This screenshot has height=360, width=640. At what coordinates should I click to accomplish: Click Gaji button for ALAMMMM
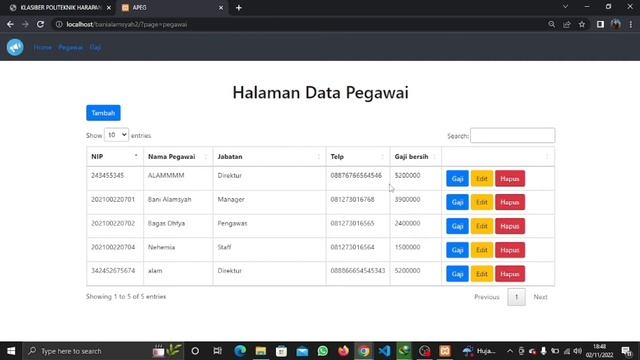pyautogui.click(x=457, y=179)
